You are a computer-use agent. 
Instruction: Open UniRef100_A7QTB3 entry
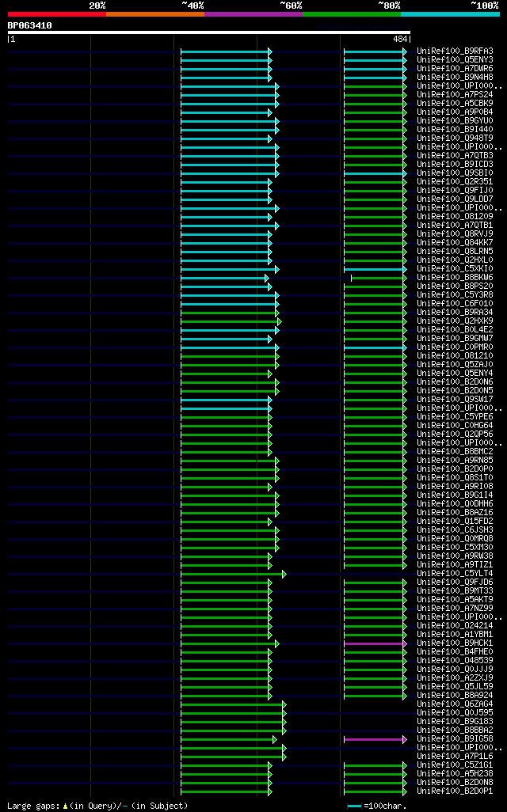[456, 155]
